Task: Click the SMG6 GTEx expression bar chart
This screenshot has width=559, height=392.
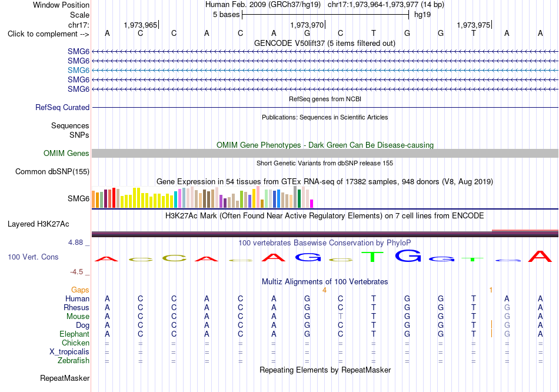Action: [202, 197]
